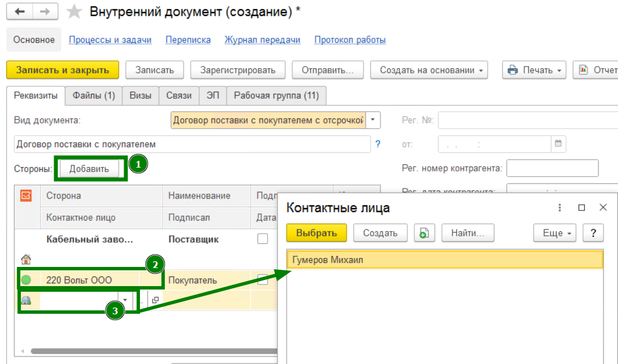Click document name field Договор поставки с покупателем
Image resolution: width=618 pixels, height=364 pixels.
pyautogui.click(x=192, y=144)
